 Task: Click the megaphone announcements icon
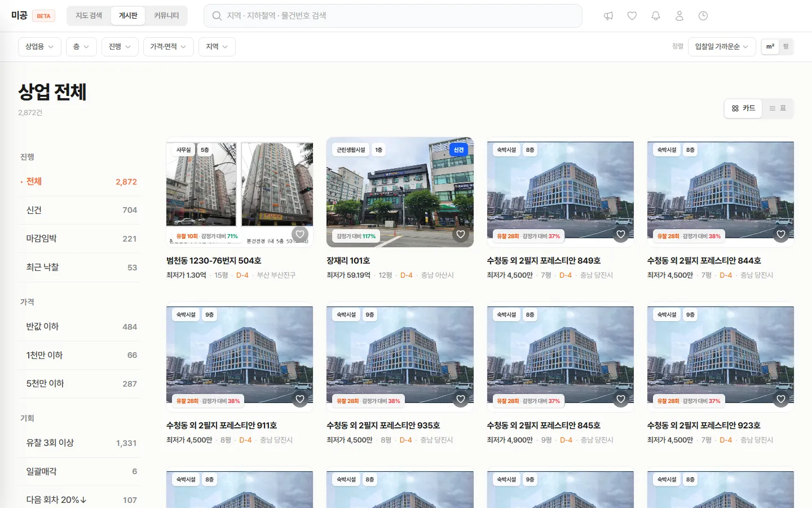(x=608, y=16)
